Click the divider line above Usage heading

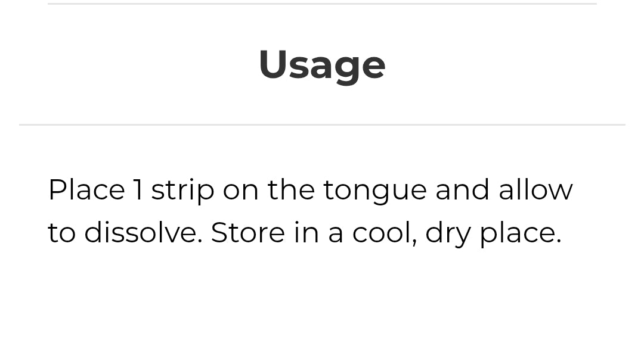[x=322, y=4]
